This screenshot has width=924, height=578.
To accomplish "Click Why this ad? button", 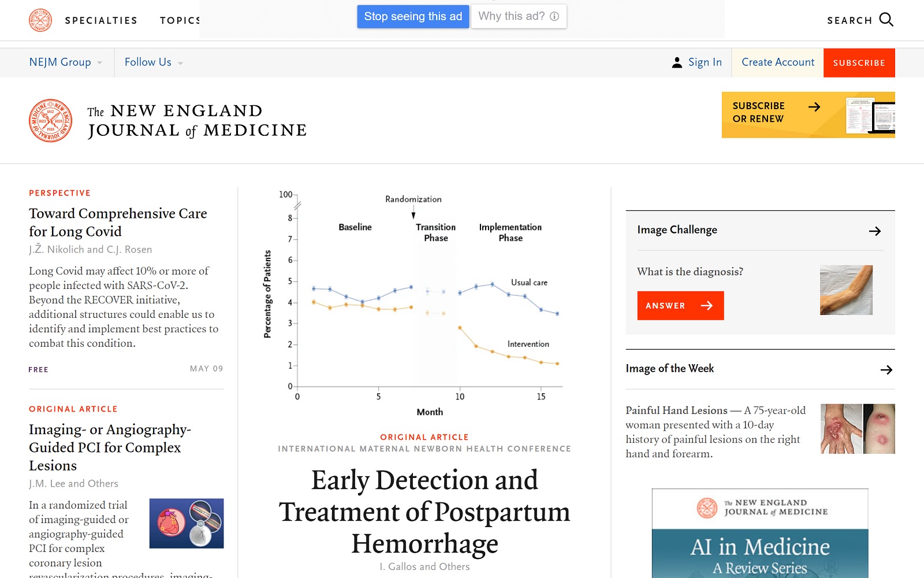I will click(519, 16).
